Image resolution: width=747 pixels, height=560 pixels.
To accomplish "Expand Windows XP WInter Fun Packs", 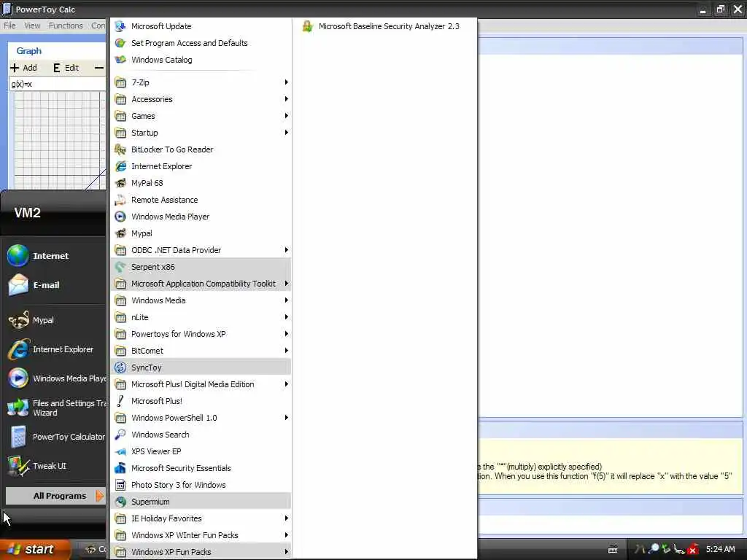I will (201, 535).
